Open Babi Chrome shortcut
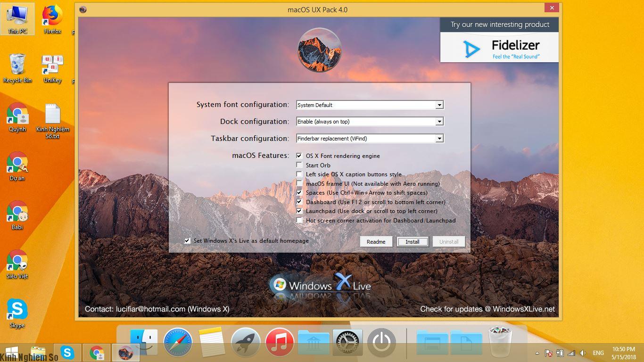Image resolution: width=644 pixels, height=362 pixels. click(17, 215)
